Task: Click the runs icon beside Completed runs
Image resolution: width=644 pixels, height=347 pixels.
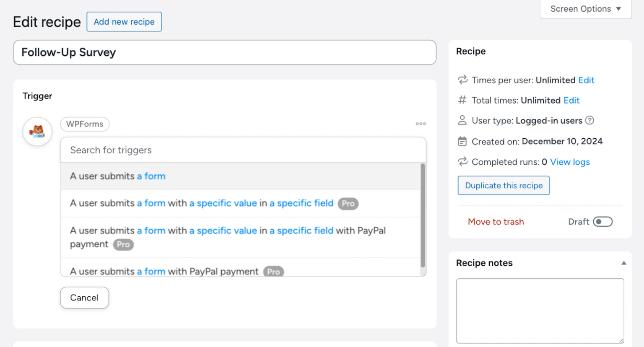Action: tap(462, 162)
